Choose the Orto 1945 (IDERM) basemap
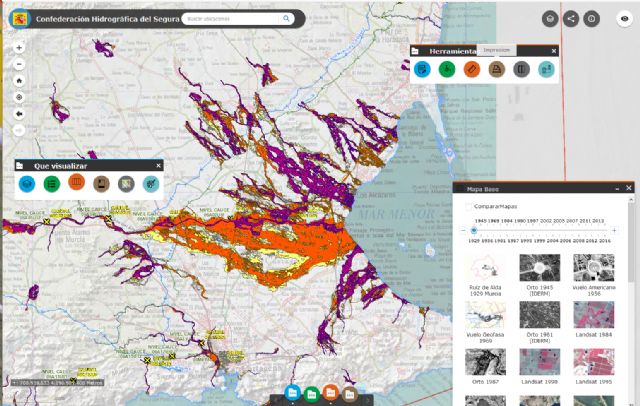 click(x=539, y=269)
